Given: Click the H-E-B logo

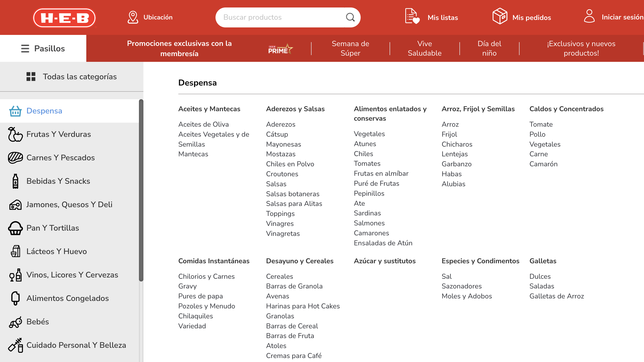Looking at the screenshot, I should (65, 18).
